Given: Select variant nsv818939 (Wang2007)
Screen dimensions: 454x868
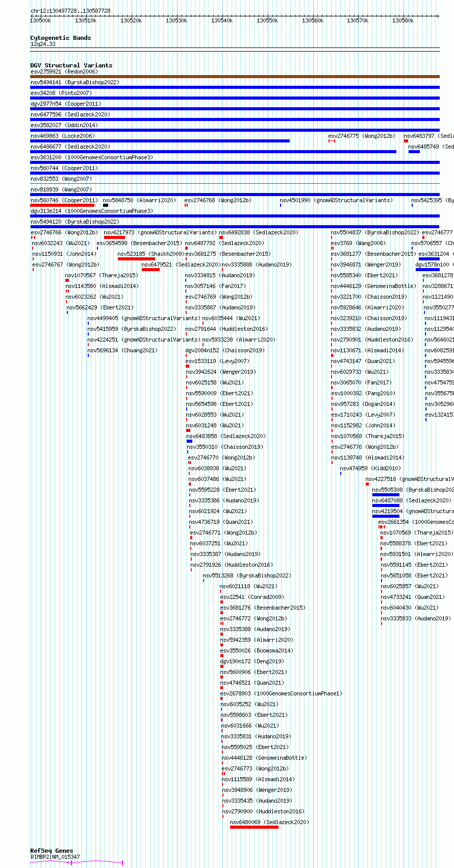Looking at the screenshot, I should coord(61,189).
